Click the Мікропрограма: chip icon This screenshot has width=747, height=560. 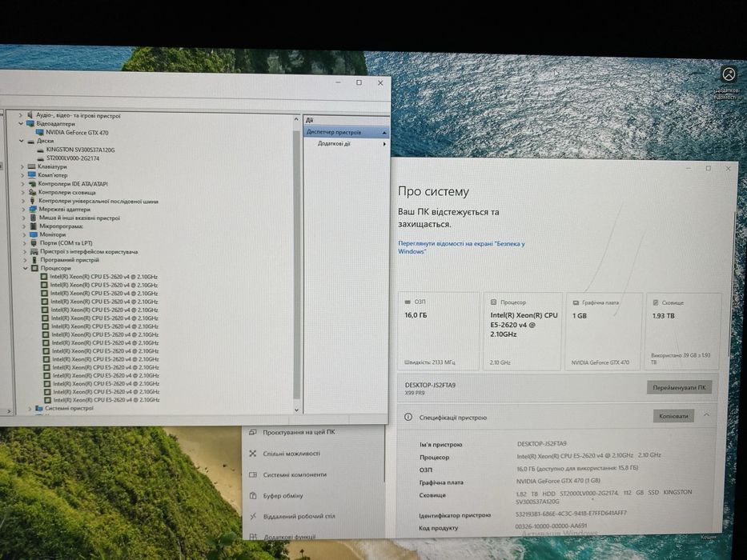click(x=34, y=226)
